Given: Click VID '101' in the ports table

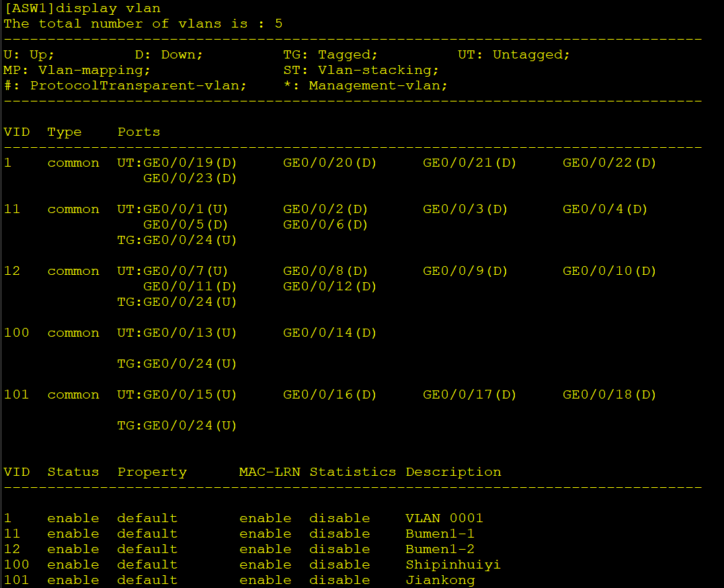Looking at the screenshot, I should pyautogui.click(x=17, y=394).
